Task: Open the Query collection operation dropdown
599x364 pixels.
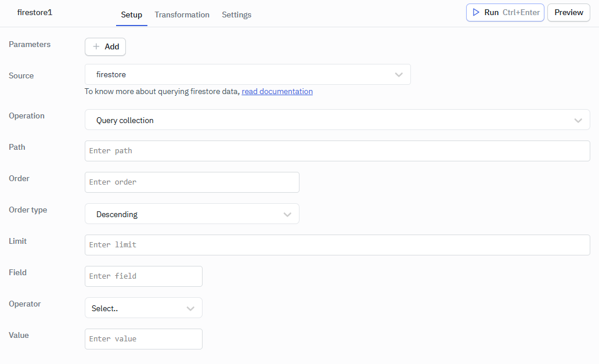Action: [x=337, y=120]
